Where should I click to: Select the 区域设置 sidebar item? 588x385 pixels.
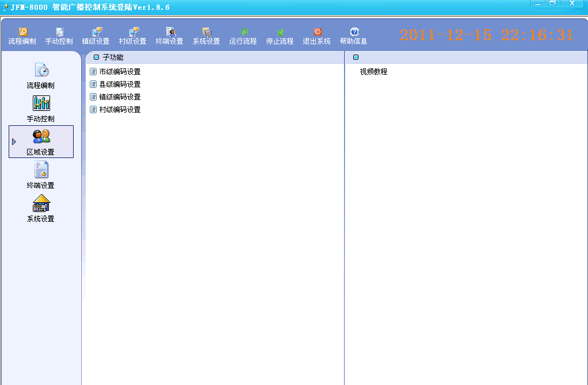click(41, 142)
